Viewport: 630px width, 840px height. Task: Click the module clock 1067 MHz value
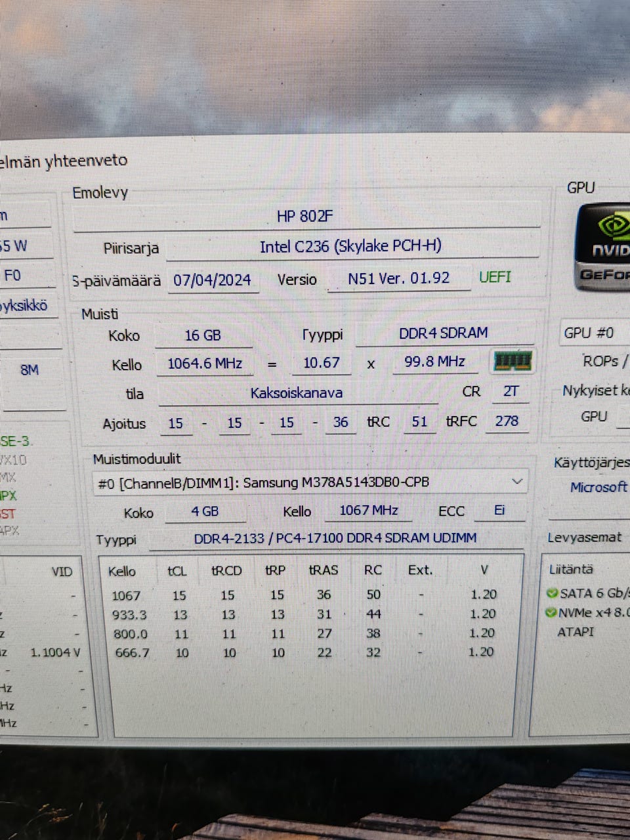click(x=369, y=510)
